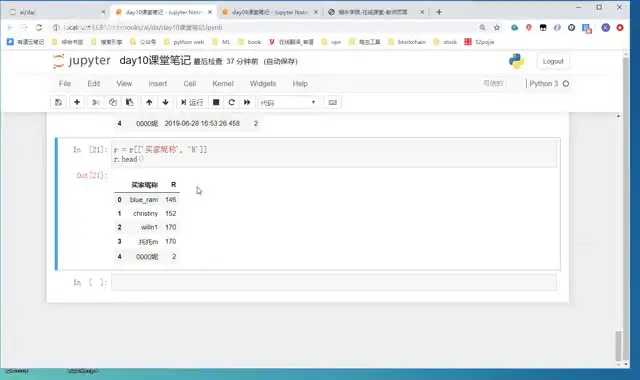Switch to the first ai/da browser tab
Viewport: 640px width, 380px height.
57,12
